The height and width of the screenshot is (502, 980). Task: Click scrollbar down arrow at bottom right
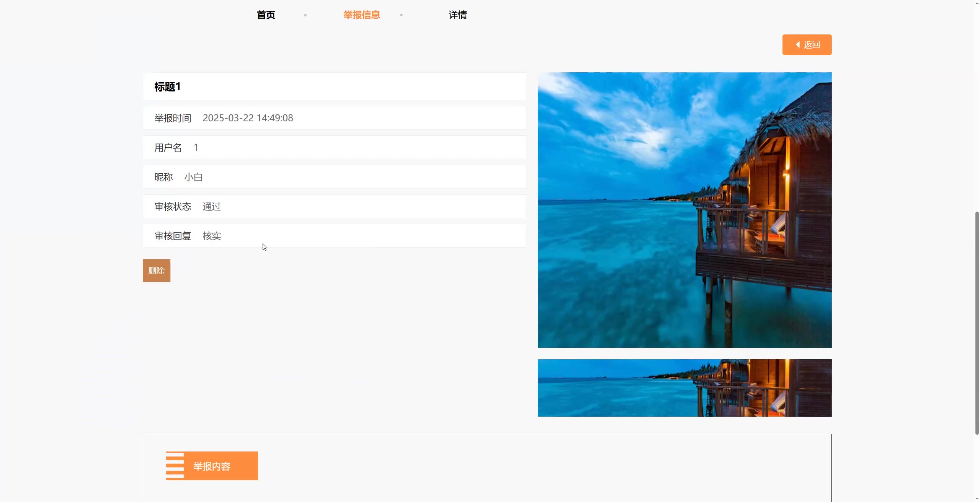[x=977, y=499]
